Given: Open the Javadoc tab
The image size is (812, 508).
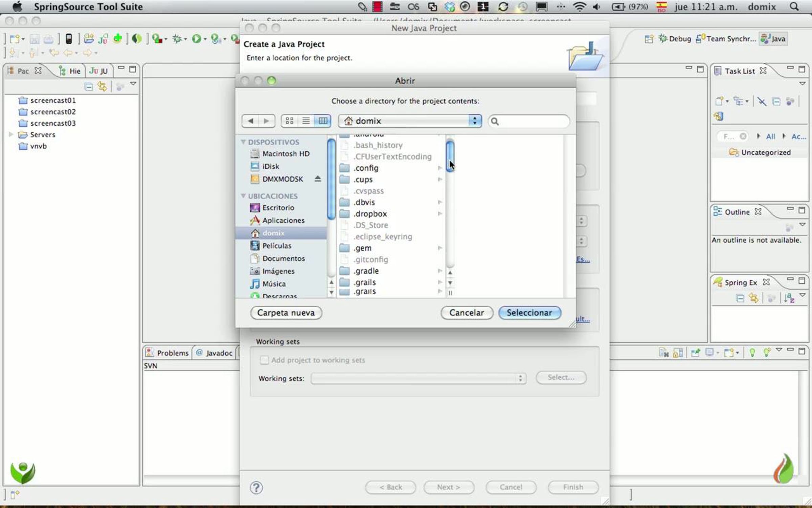Looking at the screenshot, I should pyautogui.click(x=214, y=353).
